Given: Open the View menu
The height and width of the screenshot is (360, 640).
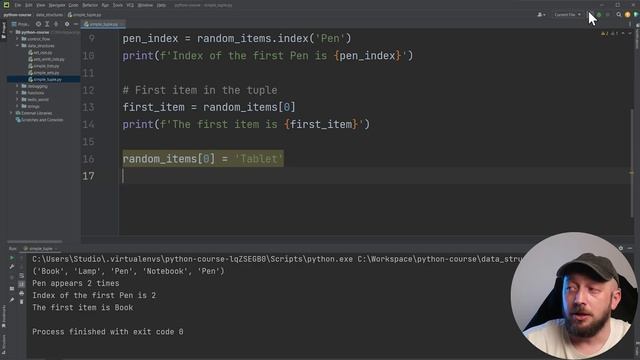Looking at the screenshot, I should [41, 5].
